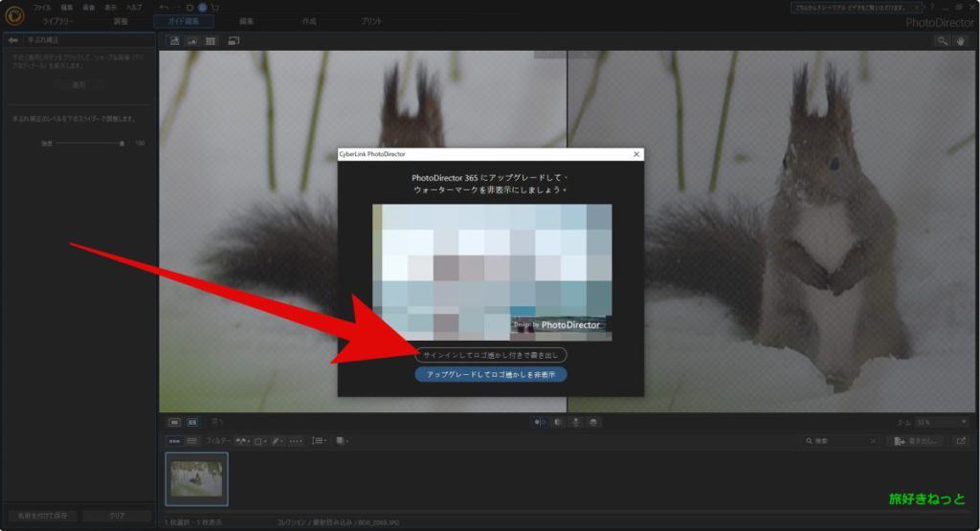This screenshot has width=980, height=531.
Task: Show two-image compare view below preview
Action: point(192,422)
